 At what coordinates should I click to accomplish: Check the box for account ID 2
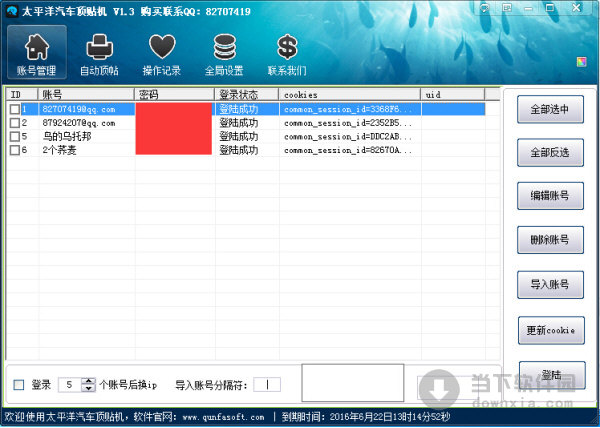(15, 123)
